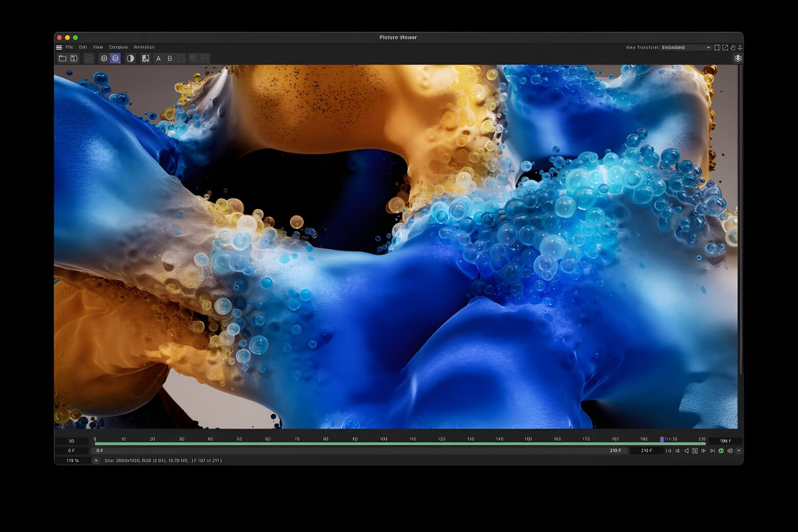Open the hamburger menu icon
Screen dimensions: 798x532
(59, 48)
